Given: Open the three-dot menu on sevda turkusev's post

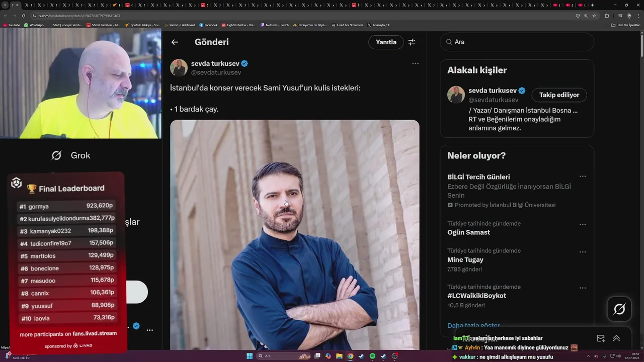Looking at the screenshot, I should point(415,63).
